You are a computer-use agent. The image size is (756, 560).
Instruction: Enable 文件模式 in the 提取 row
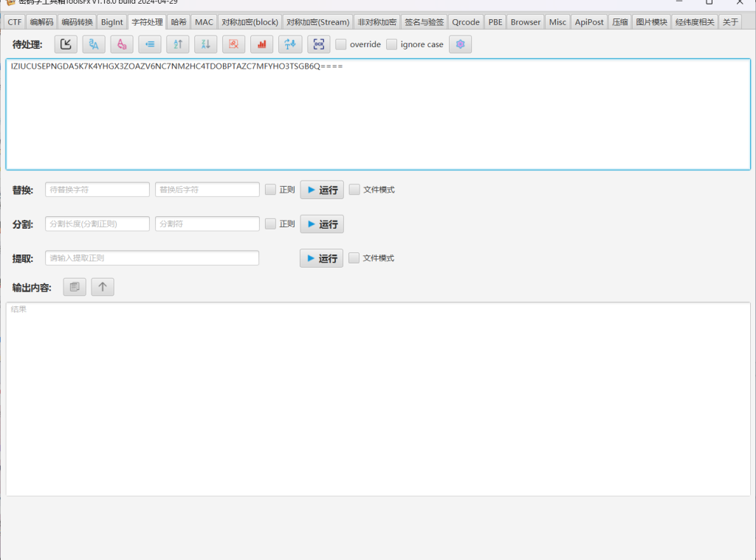tap(354, 258)
